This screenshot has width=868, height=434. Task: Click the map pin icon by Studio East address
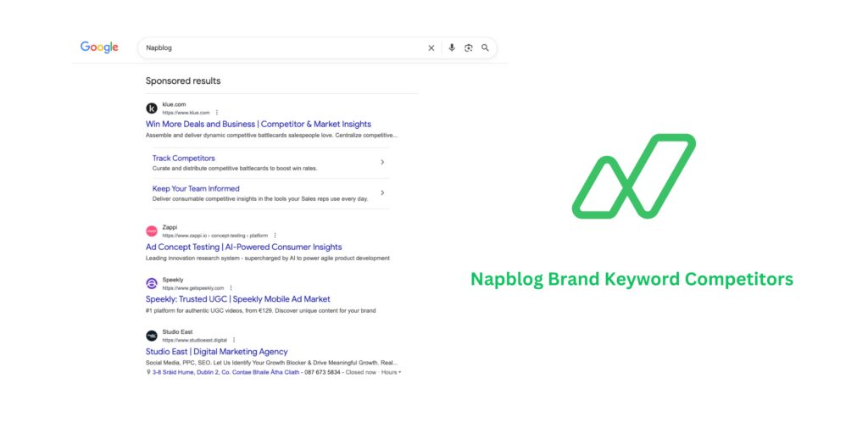point(148,373)
